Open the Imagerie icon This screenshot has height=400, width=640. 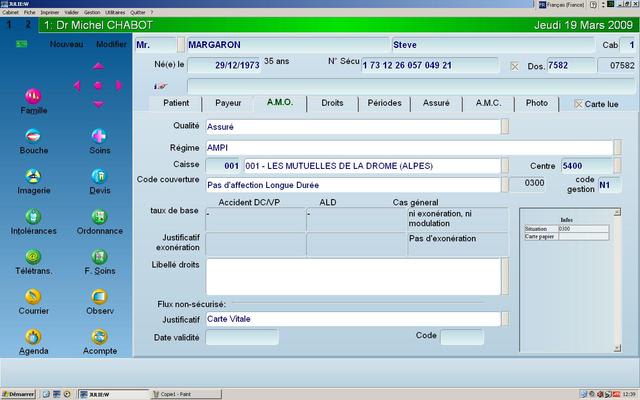[x=33, y=177]
